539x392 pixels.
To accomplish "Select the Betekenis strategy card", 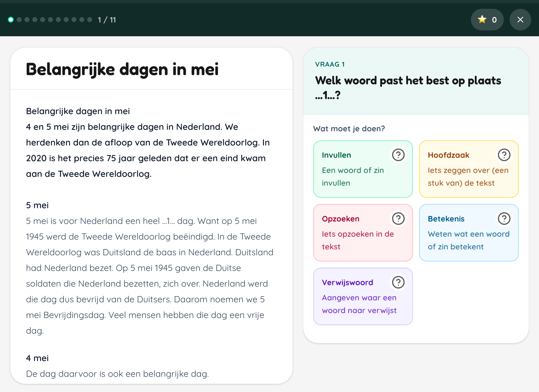I will [x=469, y=233].
